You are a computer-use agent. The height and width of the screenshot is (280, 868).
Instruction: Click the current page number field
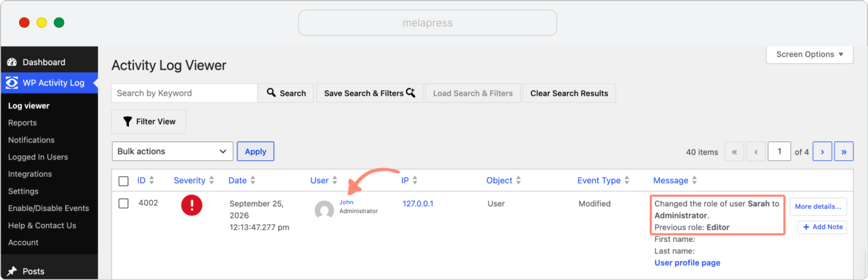[780, 152]
